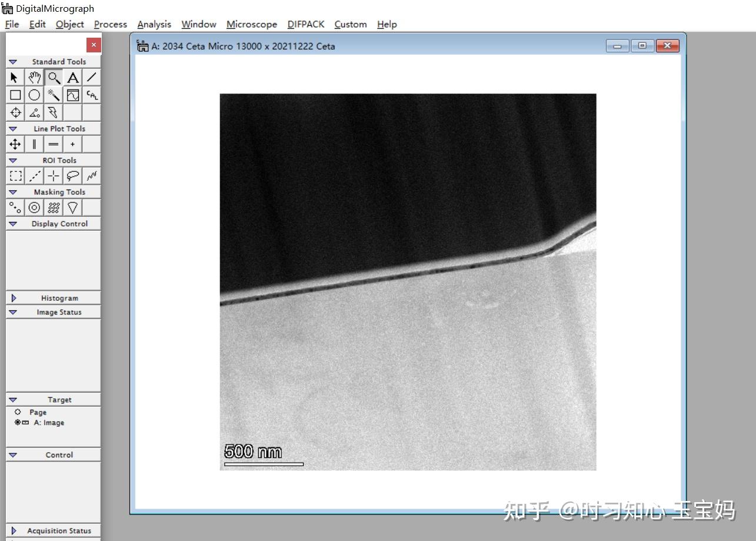Collapse the ROI Tools section
756x541 pixels.
[x=13, y=160]
